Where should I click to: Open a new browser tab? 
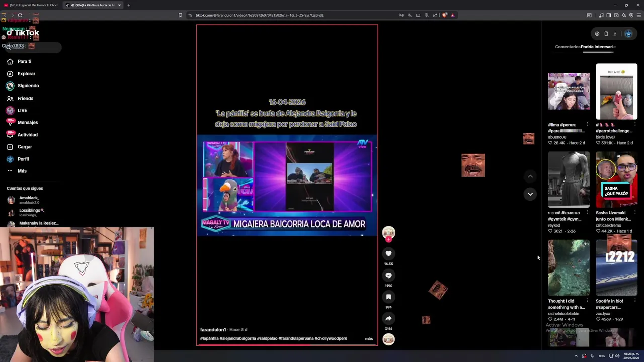(x=128, y=5)
